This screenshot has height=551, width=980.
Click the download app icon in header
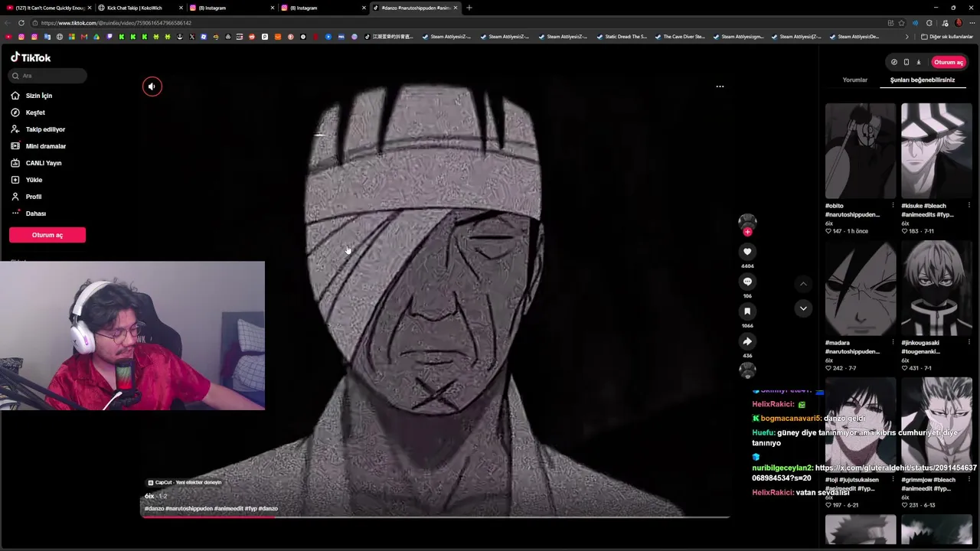click(x=919, y=62)
